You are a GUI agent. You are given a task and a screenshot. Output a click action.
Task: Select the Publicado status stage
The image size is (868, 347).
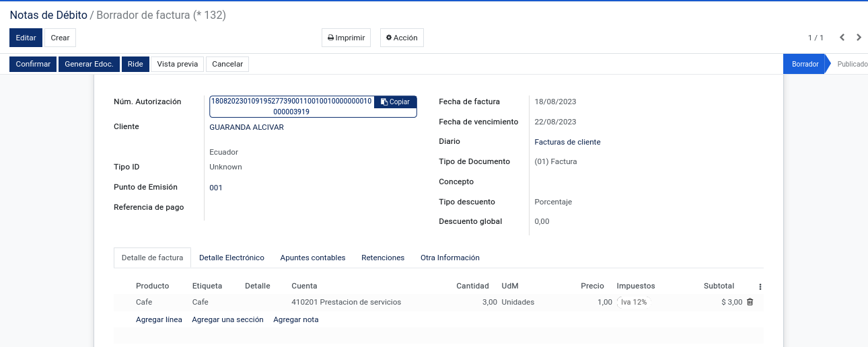click(x=851, y=64)
